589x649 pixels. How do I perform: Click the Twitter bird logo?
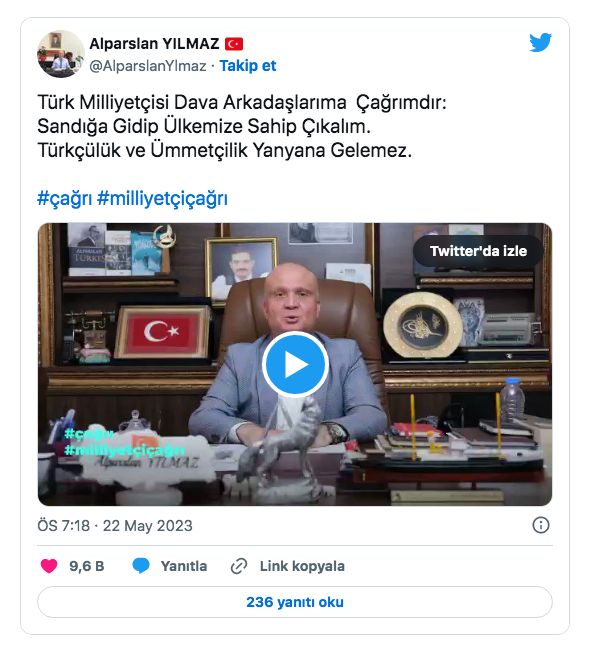[540, 42]
